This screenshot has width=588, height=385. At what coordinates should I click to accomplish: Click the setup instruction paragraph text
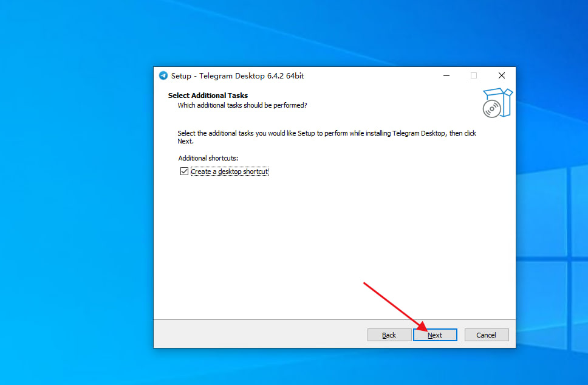326,133
